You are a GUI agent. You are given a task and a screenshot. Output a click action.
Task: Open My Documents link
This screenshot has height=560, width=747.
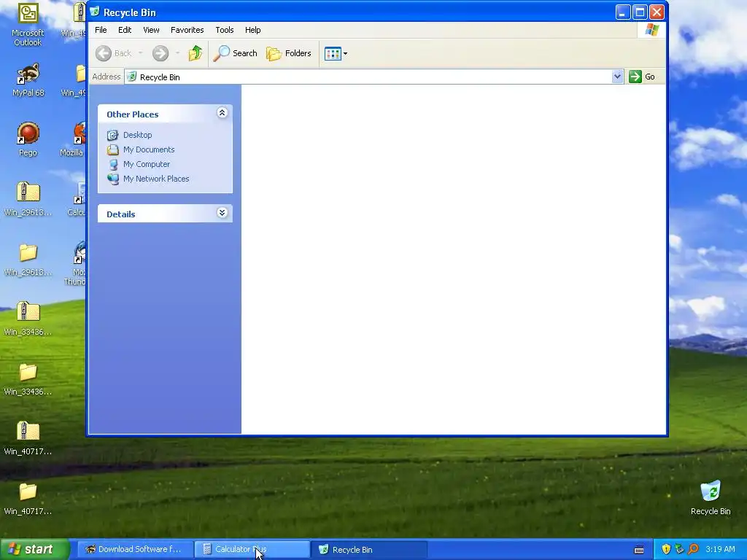[149, 149]
